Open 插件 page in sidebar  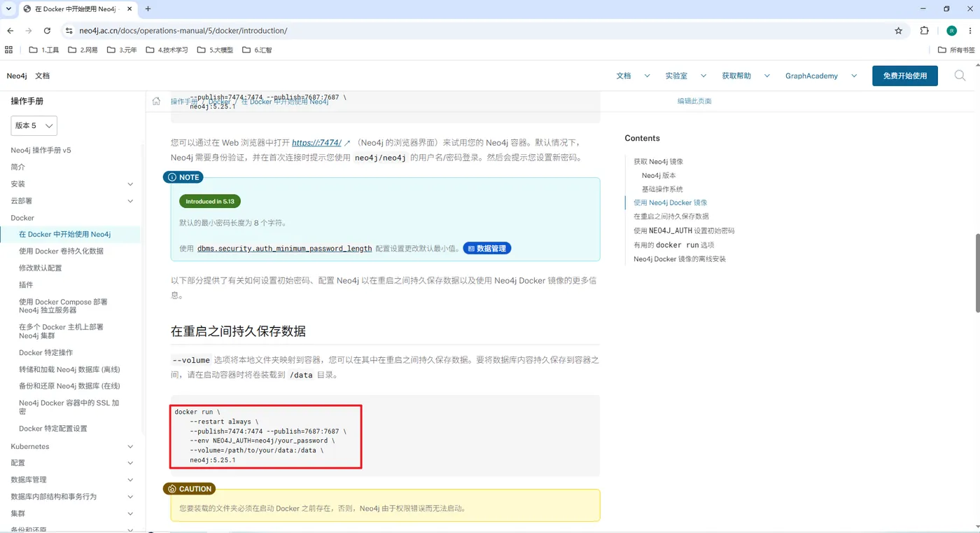tap(26, 284)
